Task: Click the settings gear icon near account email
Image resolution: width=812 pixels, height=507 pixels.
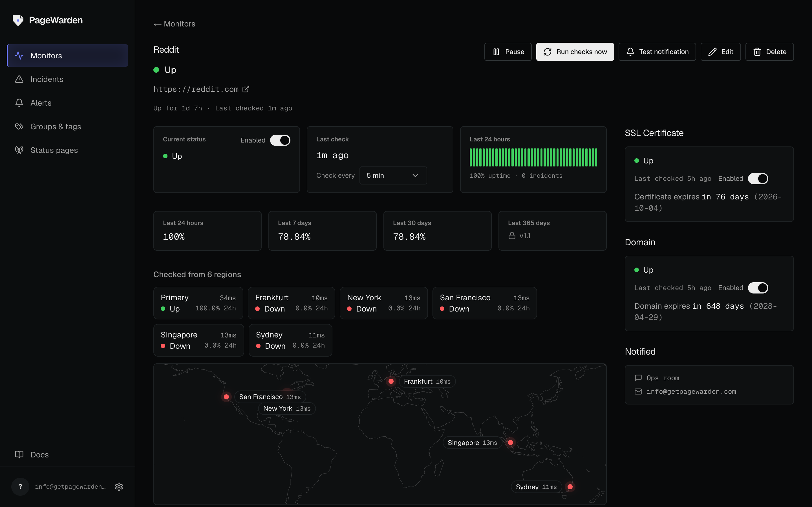Action: coord(119,486)
